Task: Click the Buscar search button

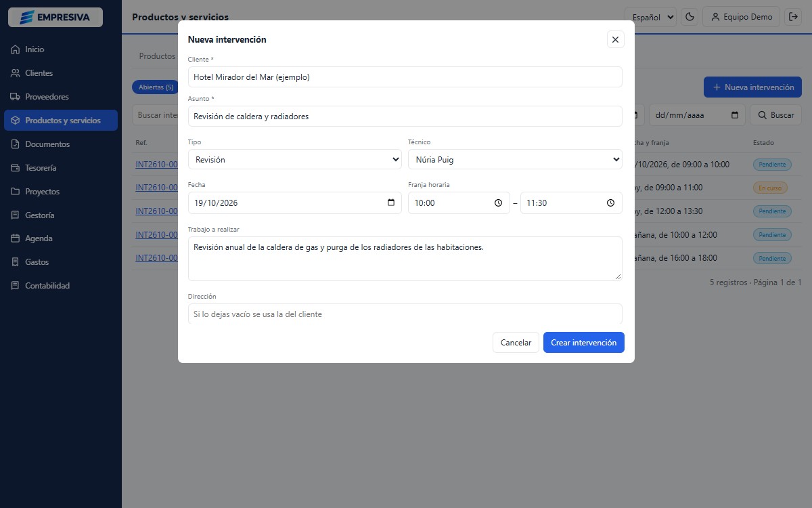Action: pos(776,115)
